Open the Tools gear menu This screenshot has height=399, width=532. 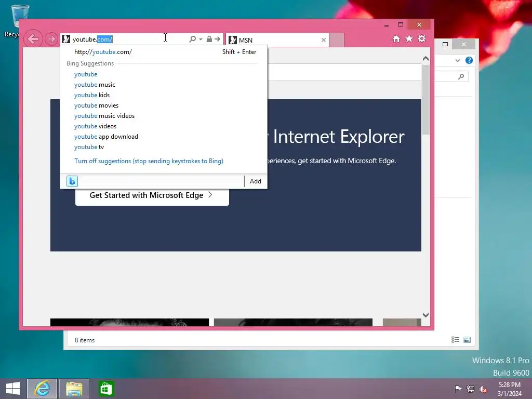click(422, 38)
